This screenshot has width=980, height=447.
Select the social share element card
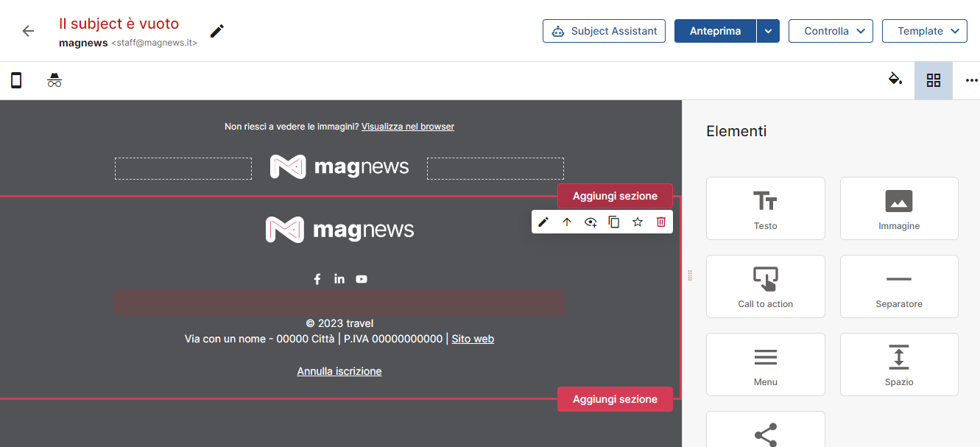click(766, 429)
